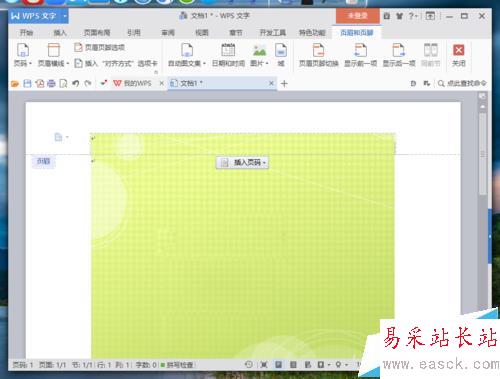The height and width of the screenshot is (379, 500).
Task: Insert a 域 field
Action: [x=281, y=55]
